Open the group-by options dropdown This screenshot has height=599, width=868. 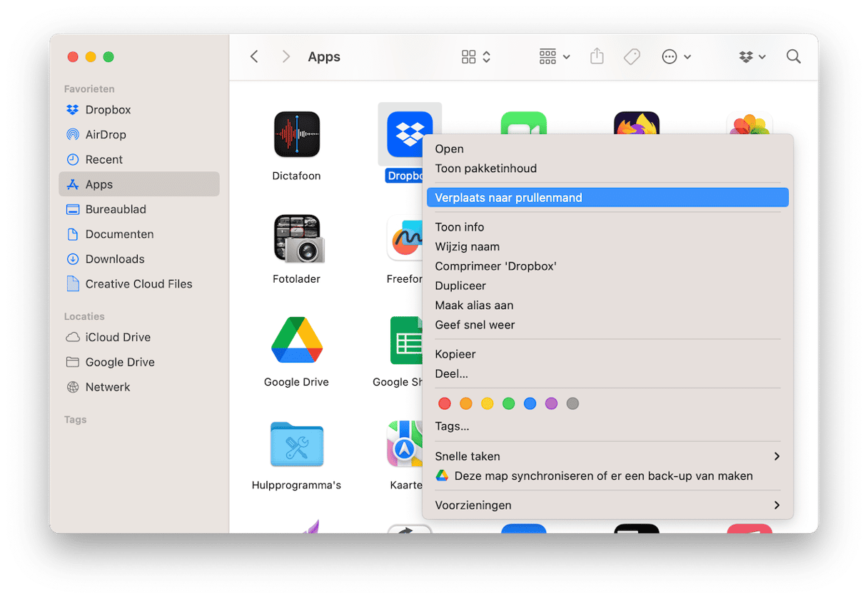tap(555, 56)
